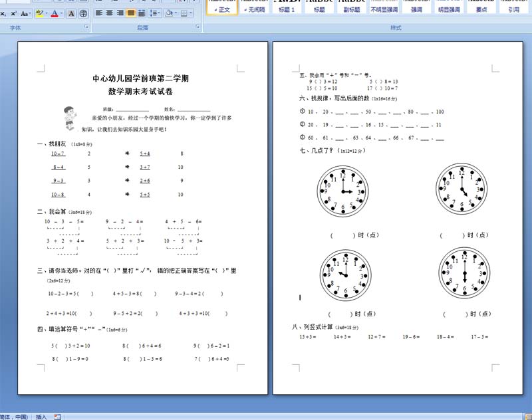
Task: Toggle 插入 insert mode in status bar
Action: tap(41, 417)
